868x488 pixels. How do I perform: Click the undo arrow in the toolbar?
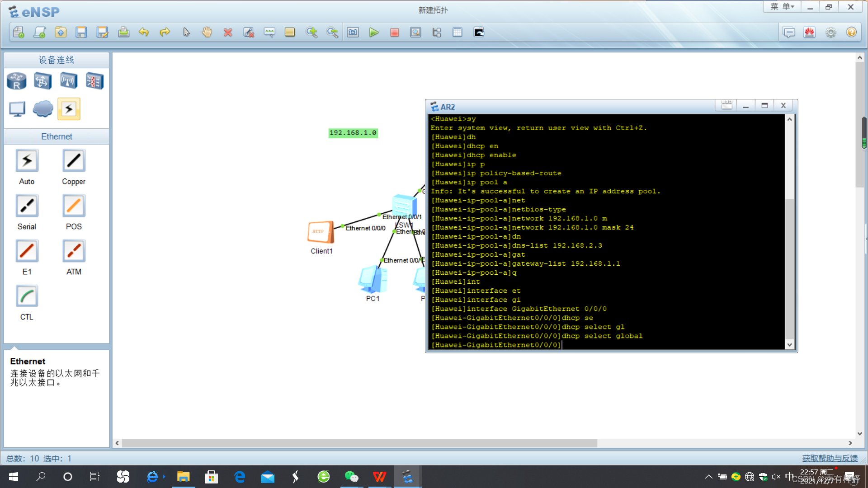[x=144, y=33]
